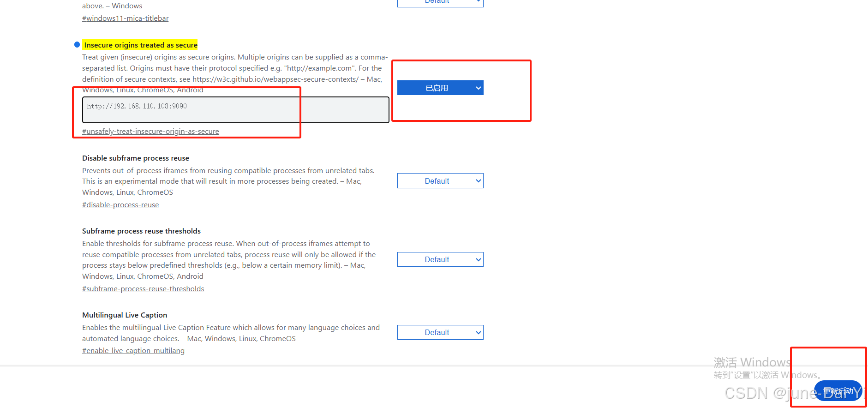Click the blue Relaunch button at bottom right
Viewport: 868px width, 408px height.
click(838, 391)
